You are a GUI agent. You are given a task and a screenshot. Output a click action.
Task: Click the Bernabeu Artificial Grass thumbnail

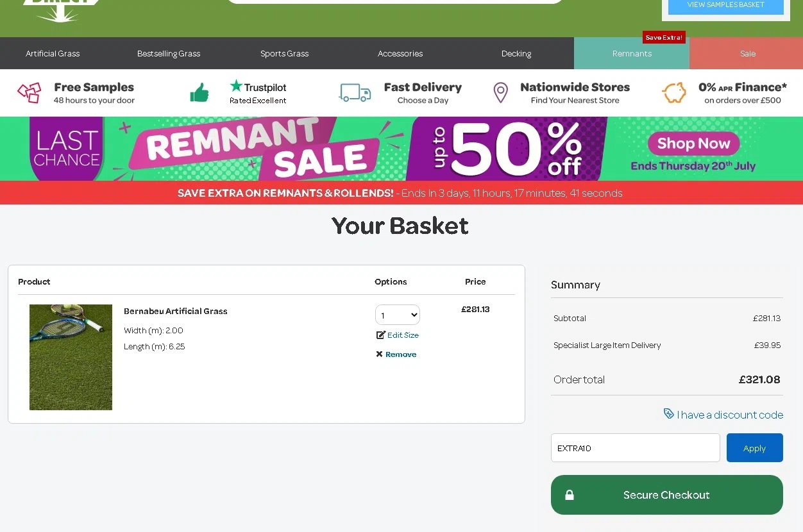71,357
